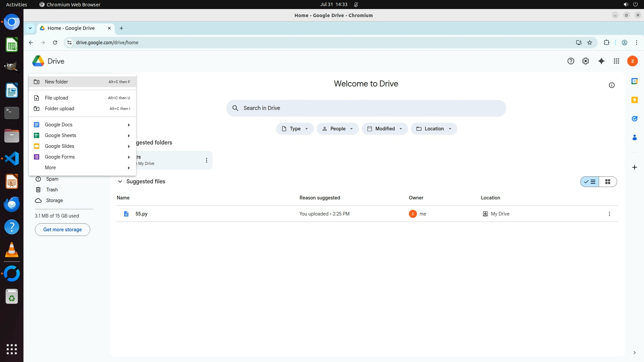Open Contacts side panel icon
Image resolution: width=644 pixels, height=362 pixels.
click(x=634, y=137)
